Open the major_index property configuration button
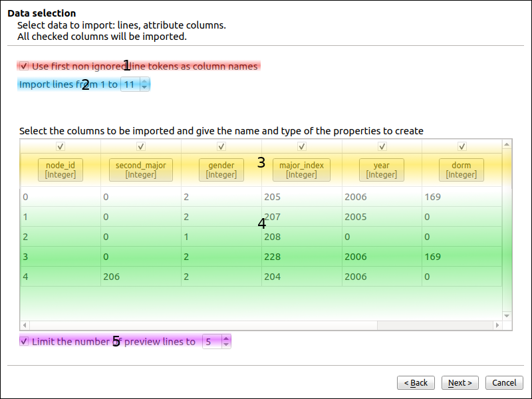The height and width of the screenshot is (399, 532). click(x=301, y=170)
